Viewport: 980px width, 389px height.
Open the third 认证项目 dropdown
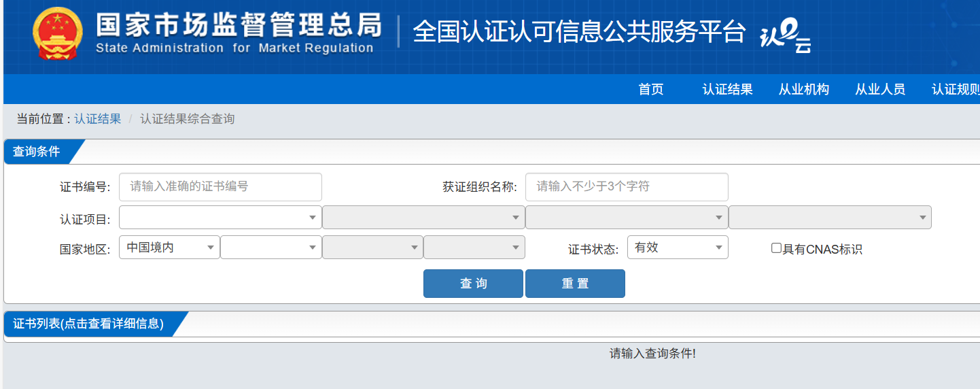pyautogui.click(x=626, y=218)
